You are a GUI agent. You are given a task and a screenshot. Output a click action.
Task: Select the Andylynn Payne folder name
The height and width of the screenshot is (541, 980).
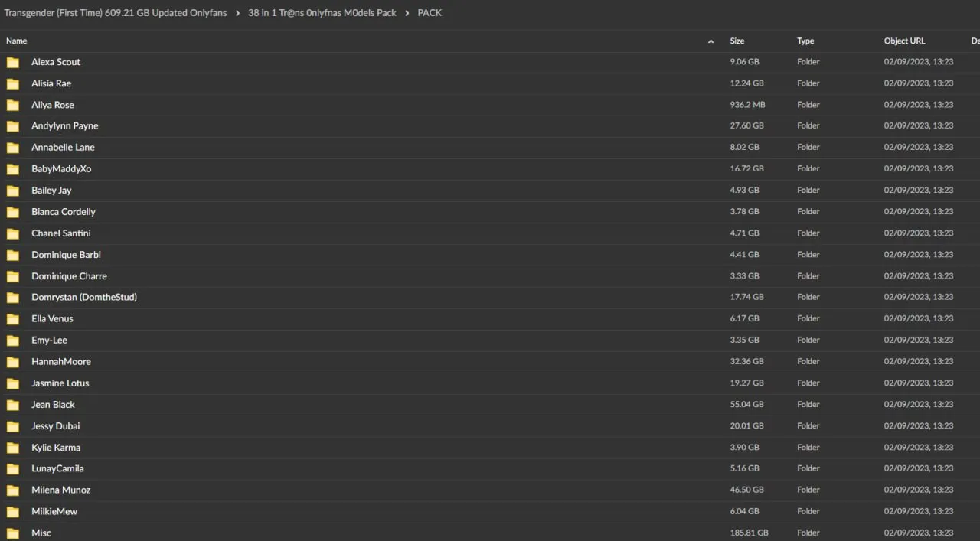[65, 125]
